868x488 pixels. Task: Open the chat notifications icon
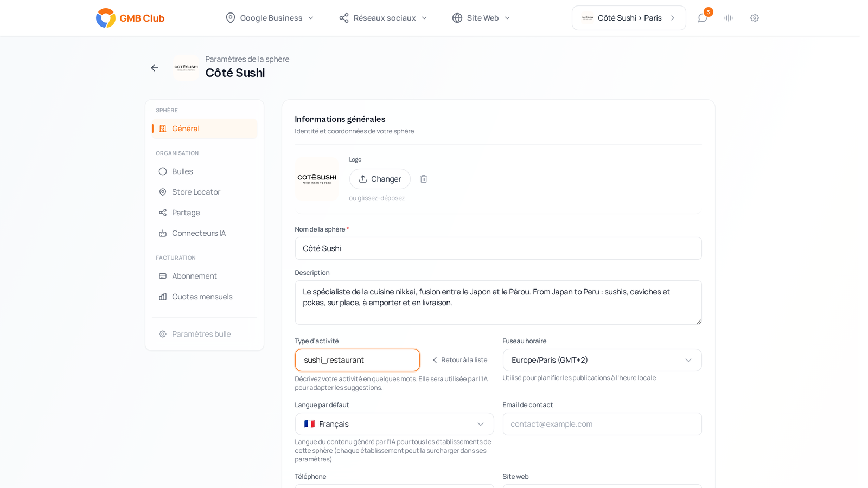(703, 18)
